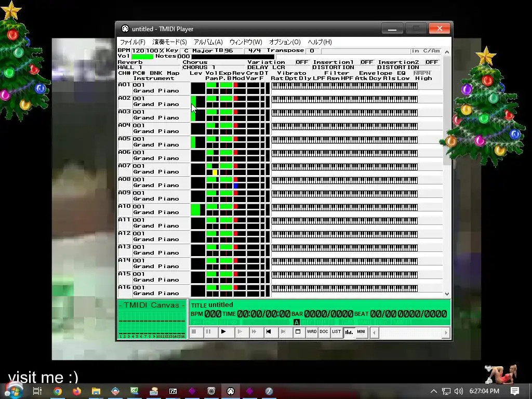
Task: Click the Pause button in transport bar
Action: tap(208, 332)
